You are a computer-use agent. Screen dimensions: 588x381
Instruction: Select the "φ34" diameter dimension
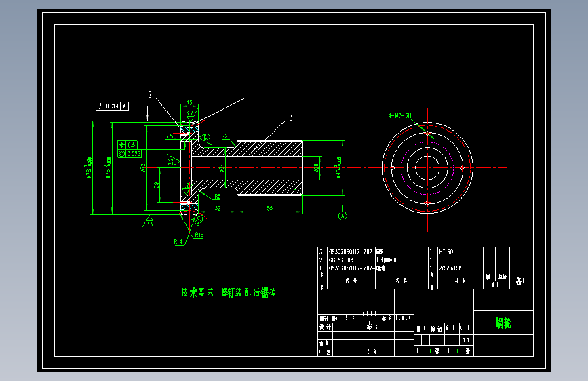pyautogui.click(x=222, y=167)
